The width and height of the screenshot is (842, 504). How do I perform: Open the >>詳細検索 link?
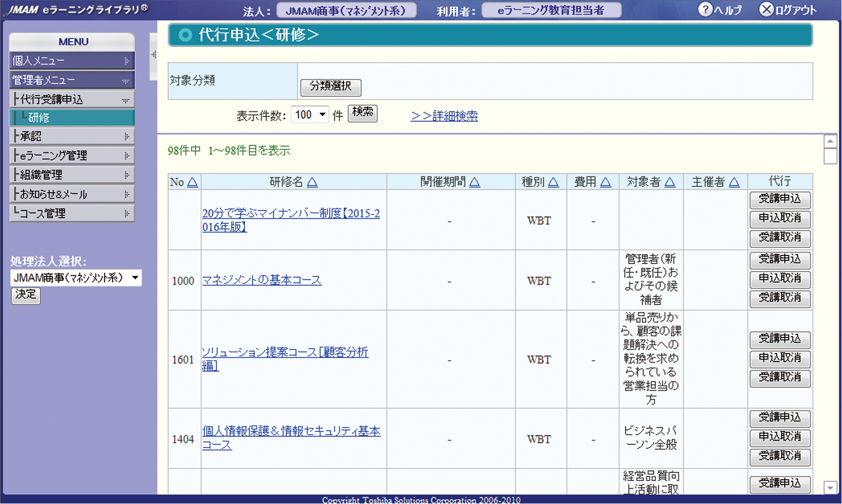coord(444,116)
